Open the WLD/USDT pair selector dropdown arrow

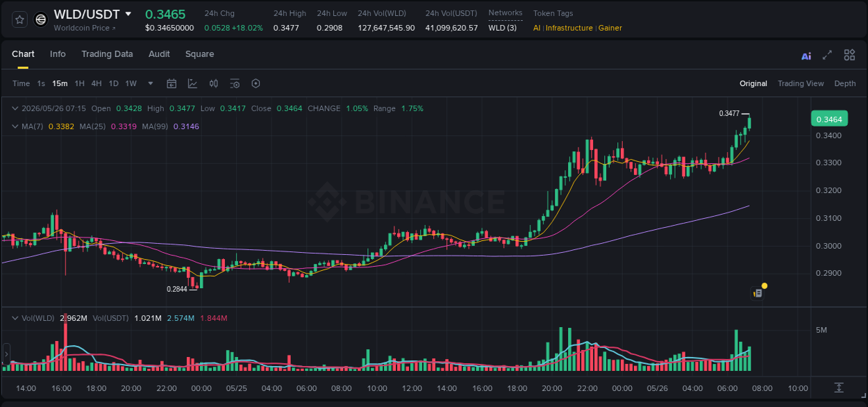(x=128, y=14)
